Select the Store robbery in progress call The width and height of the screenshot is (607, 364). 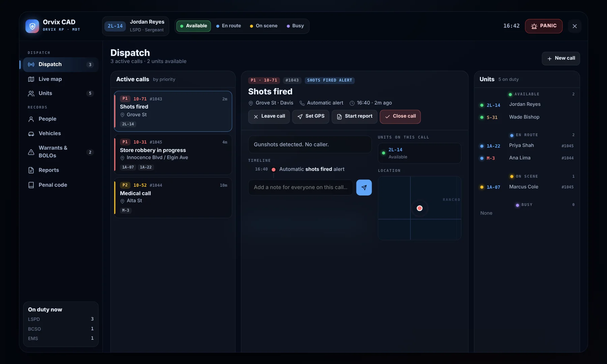coord(173,154)
